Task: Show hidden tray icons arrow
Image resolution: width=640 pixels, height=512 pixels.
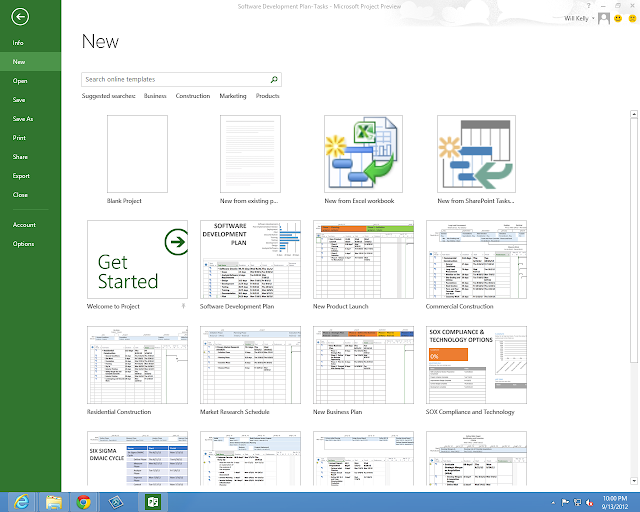Action: tap(553, 503)
